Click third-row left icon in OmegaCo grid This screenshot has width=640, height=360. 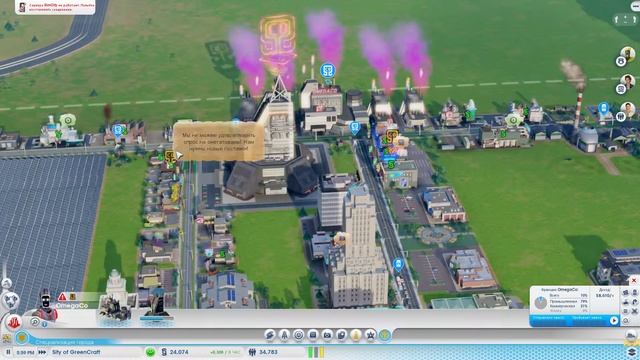point(626,311)
